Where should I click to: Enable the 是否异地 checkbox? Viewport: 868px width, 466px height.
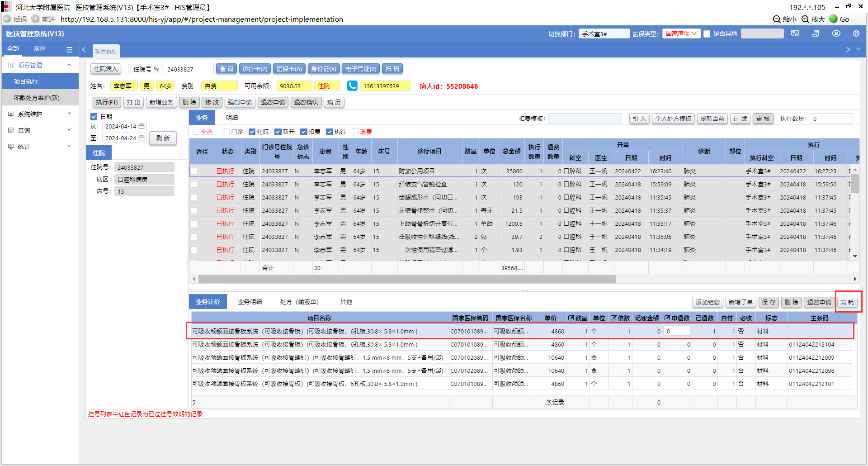tap(707, 34)
